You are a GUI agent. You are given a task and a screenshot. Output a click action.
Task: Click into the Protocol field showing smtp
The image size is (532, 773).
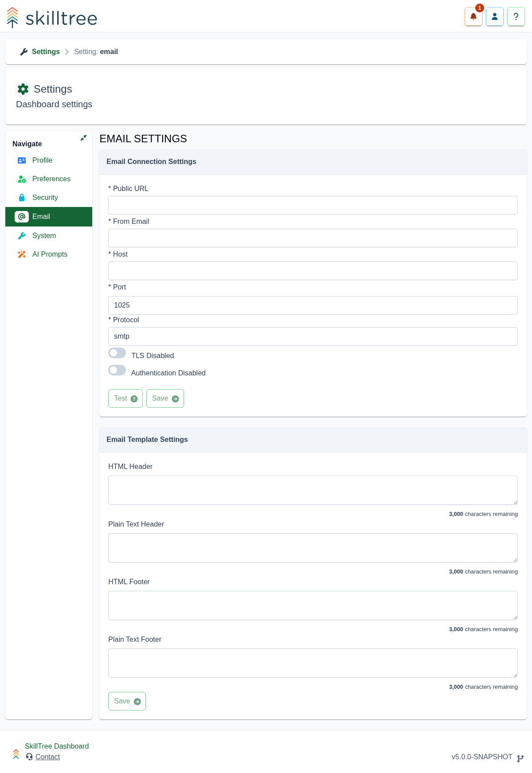point(313,336)
